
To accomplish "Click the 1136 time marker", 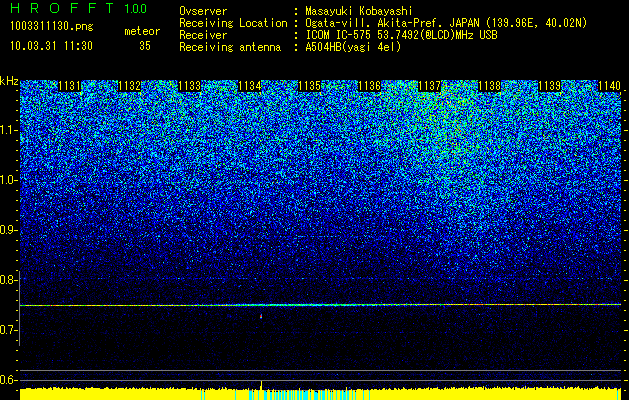I will click(x=369, y=86).
